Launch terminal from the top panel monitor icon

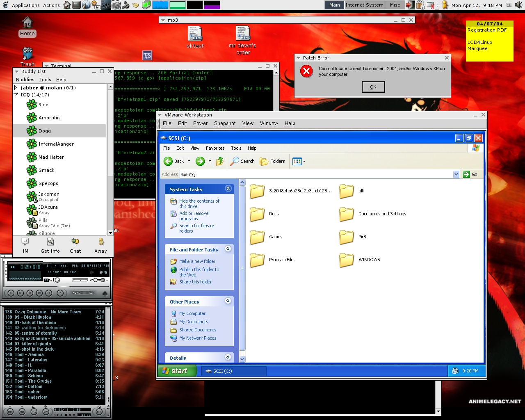pyautogui.click(x=77, y=5)
